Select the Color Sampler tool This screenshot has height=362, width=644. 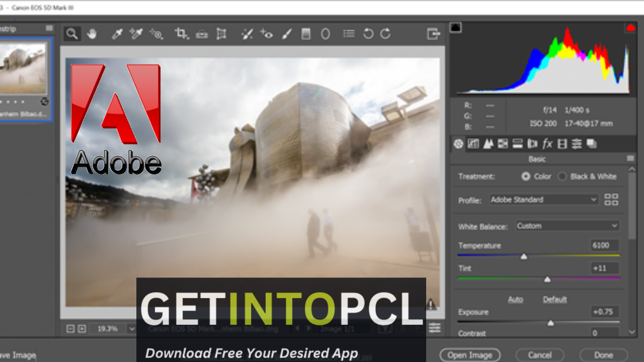(136, 34)
